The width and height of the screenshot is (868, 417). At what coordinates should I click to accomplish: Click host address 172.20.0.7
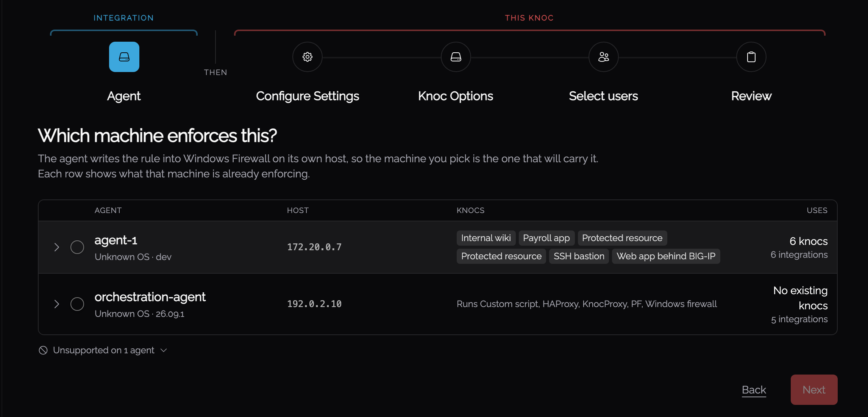click(x=314, y=247)
